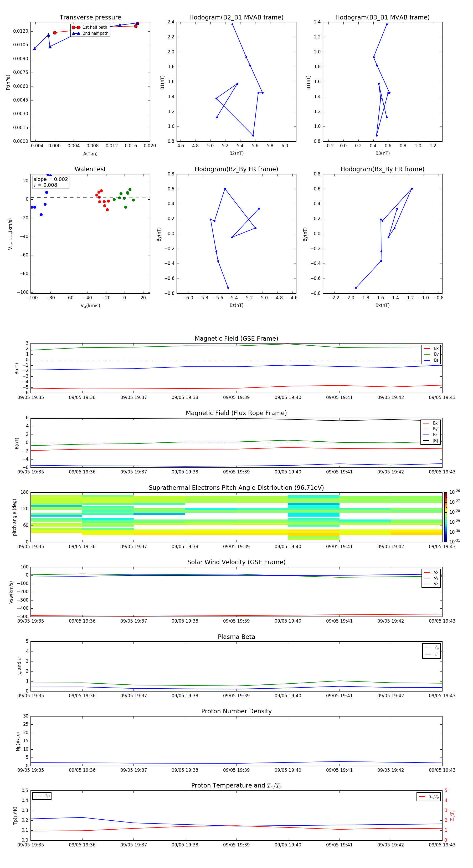Click 'Bx(nT)' x-axis label of FR hodogram
The image size is (473, 868).
(382, 305)
